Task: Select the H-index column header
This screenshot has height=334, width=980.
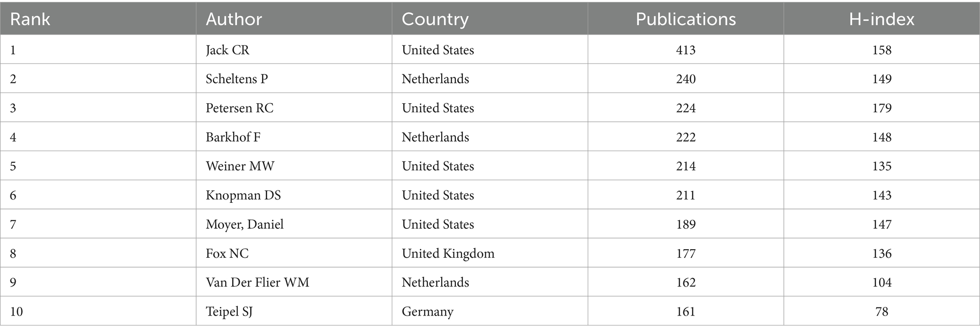Action: pos(881,19)
